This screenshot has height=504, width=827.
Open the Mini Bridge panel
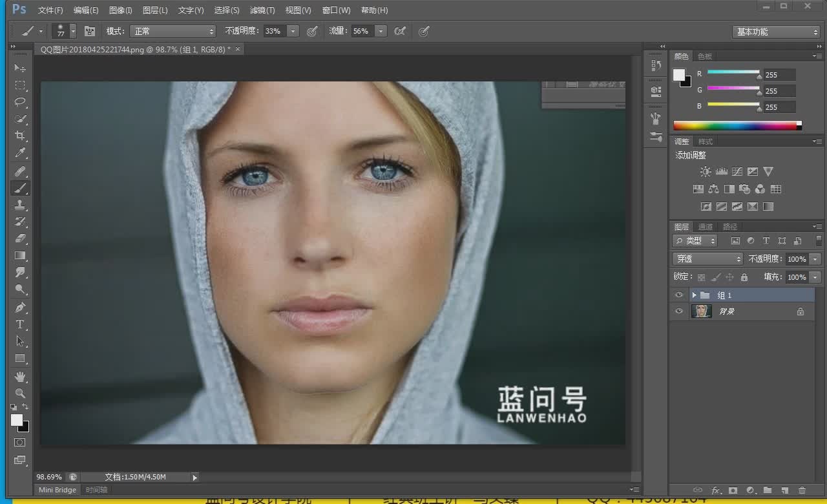(58, 490)
